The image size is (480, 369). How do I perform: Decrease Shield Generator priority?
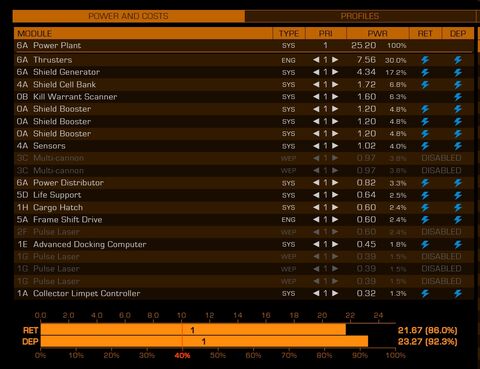tap(316, 72)
